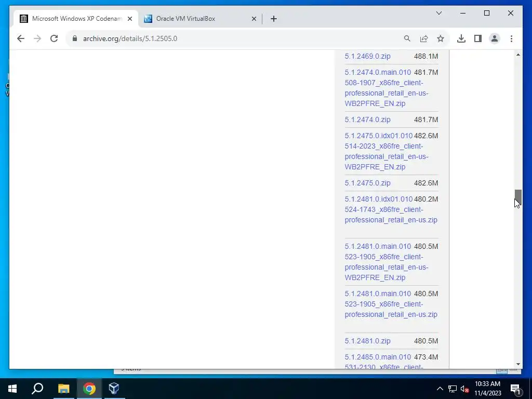Open 5.1.2475.0.idx01.010514-2023 zip link
Image resolution: width=532 pixels, height=399 pixels.
387,151
